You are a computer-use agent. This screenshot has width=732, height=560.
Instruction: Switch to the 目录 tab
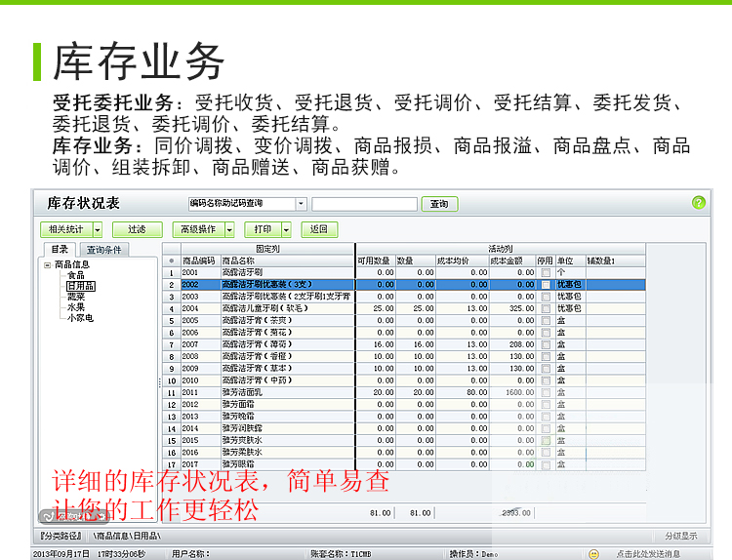(60, 250)
